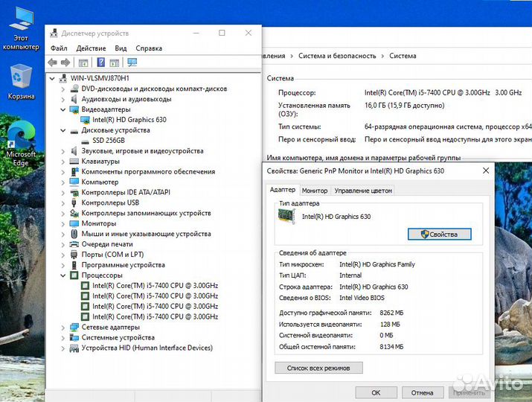Viewport: 532px width, 402px height.
Task: Expand Аудиовходы и аудиовыходы node
Action: [63, 100]
